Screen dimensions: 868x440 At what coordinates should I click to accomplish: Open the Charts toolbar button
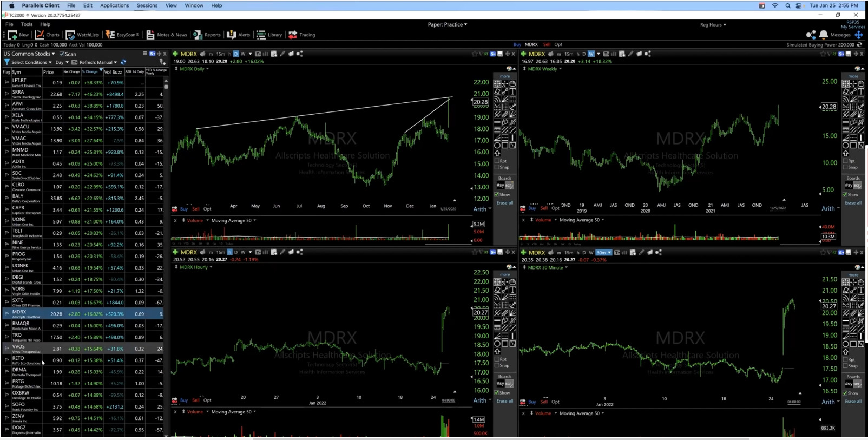tap(47, 35)
